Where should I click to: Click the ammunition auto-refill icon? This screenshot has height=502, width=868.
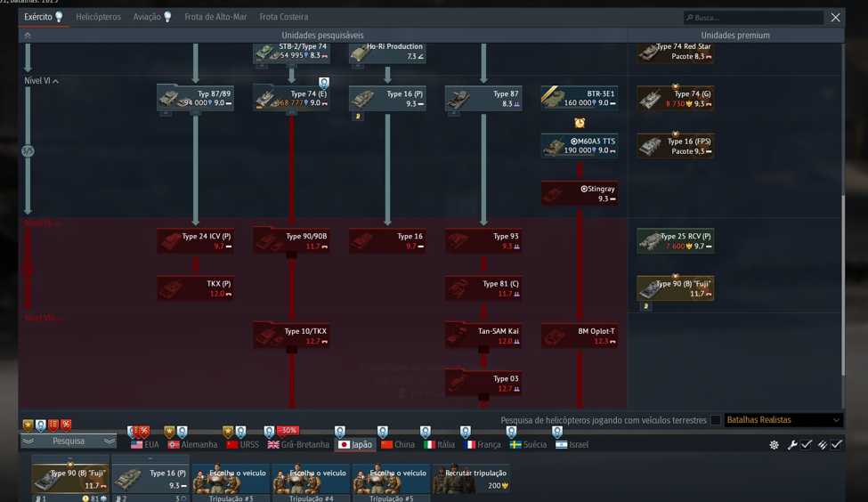click(x=823, y=445)
